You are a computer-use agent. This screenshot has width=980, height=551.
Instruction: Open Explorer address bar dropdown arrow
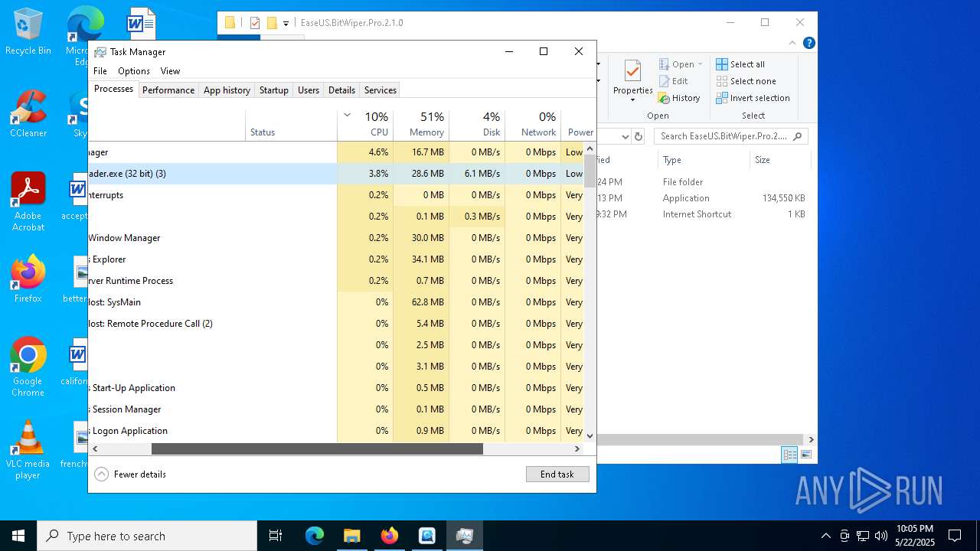626,136
